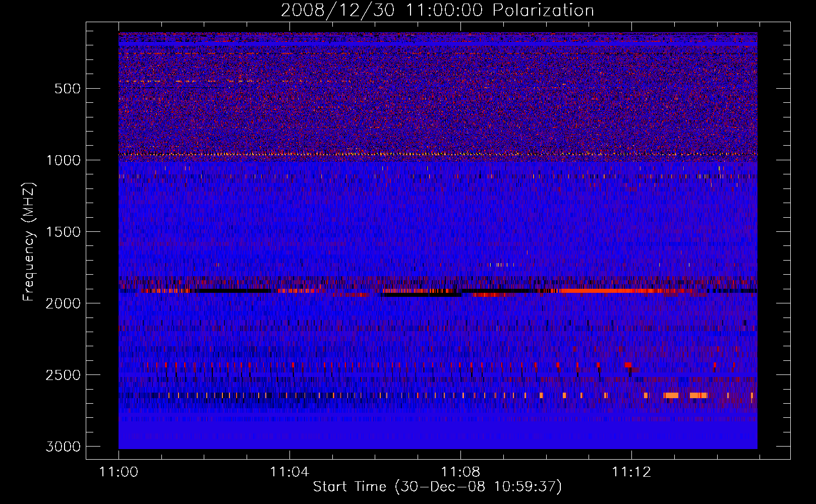The height and width of the screenshot is (504, 816).
Task: Click the "Frequency (MHZ)" axis label
Action: click(x=29, y=242)
